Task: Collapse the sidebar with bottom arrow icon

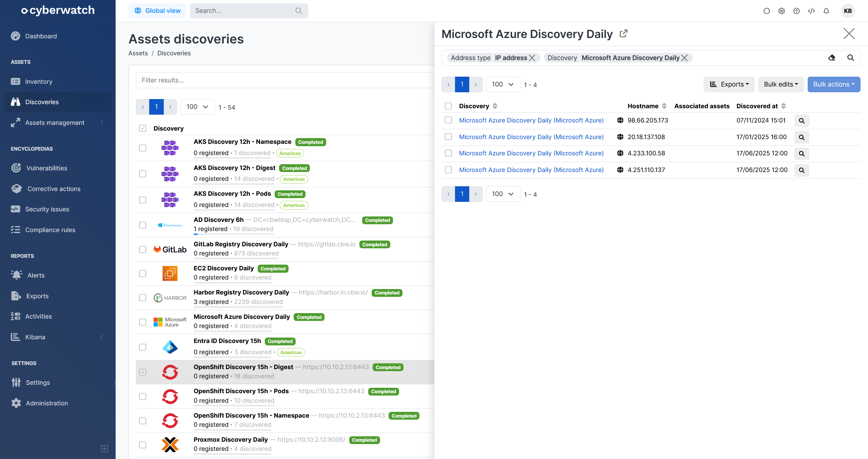Action: coord(105,449)
